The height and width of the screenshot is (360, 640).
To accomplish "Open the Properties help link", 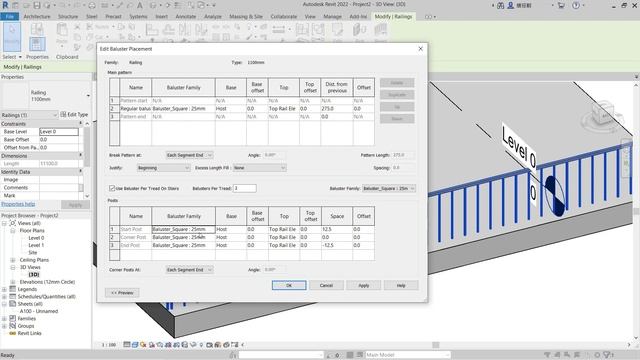I will (18, 204).
